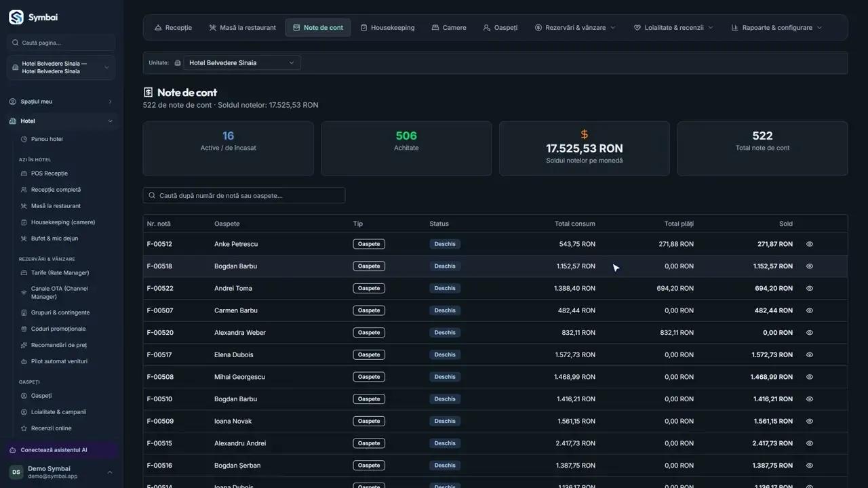View note F-00522 eye icon
Viewport: 868px width, 488px height.
(810, 288)
